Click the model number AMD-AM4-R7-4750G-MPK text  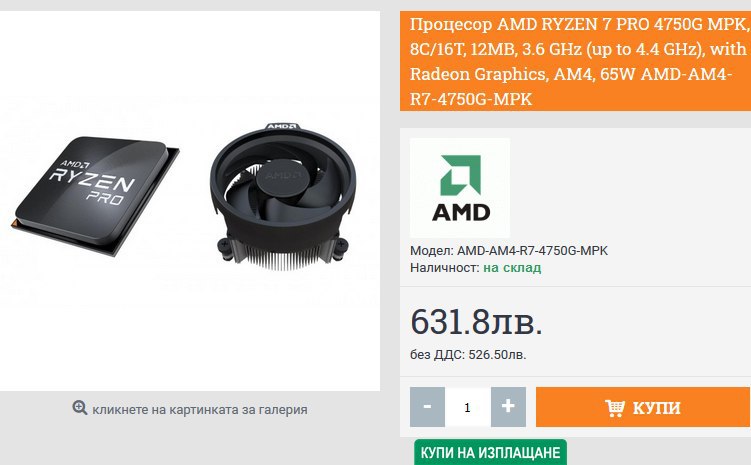(x=532, y=250)
